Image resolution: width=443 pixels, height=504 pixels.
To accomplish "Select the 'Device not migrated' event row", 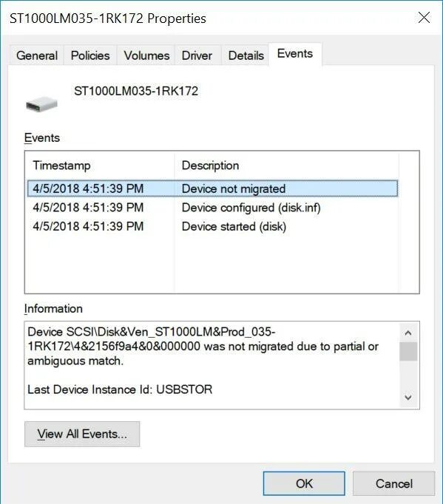I will (213, 188).
